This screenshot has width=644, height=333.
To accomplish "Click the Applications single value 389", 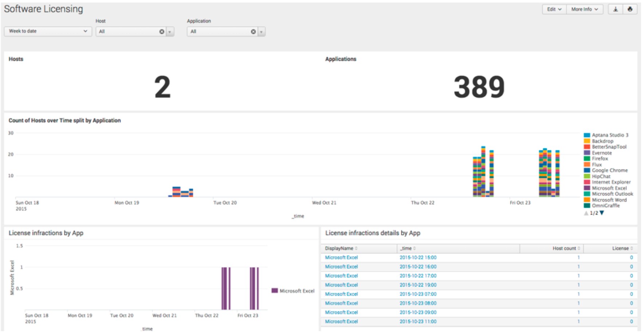I will tap(479, 87).
